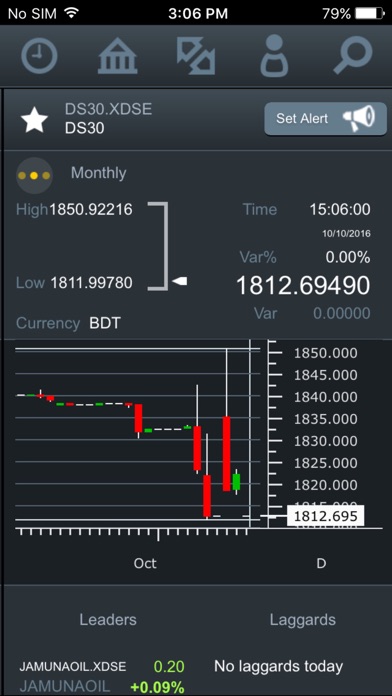Open the trade arrows icon
The height and width of the screenshot is (696, 392).
pyautogui.click(x=196, y=56)
